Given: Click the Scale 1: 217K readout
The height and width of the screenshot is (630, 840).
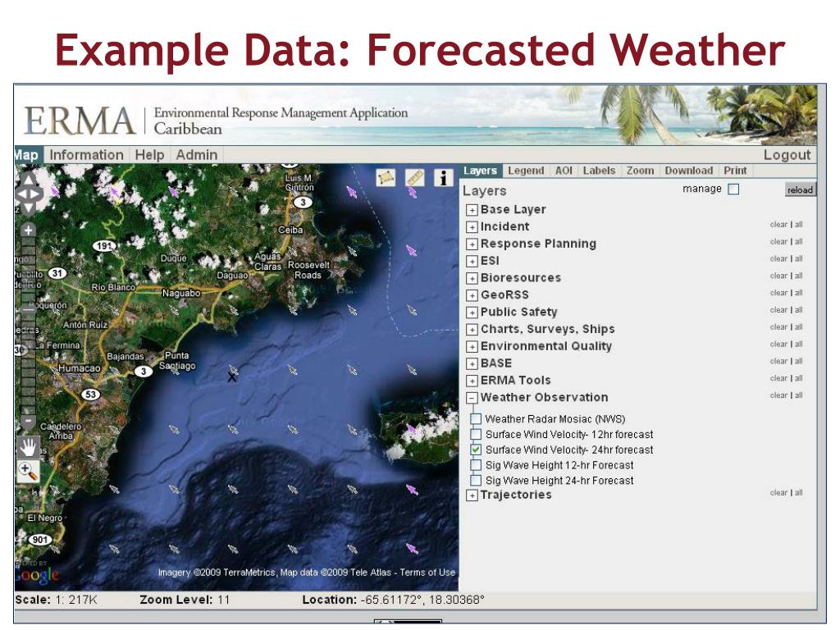Looking at the screenshot, I should point(57,600).
